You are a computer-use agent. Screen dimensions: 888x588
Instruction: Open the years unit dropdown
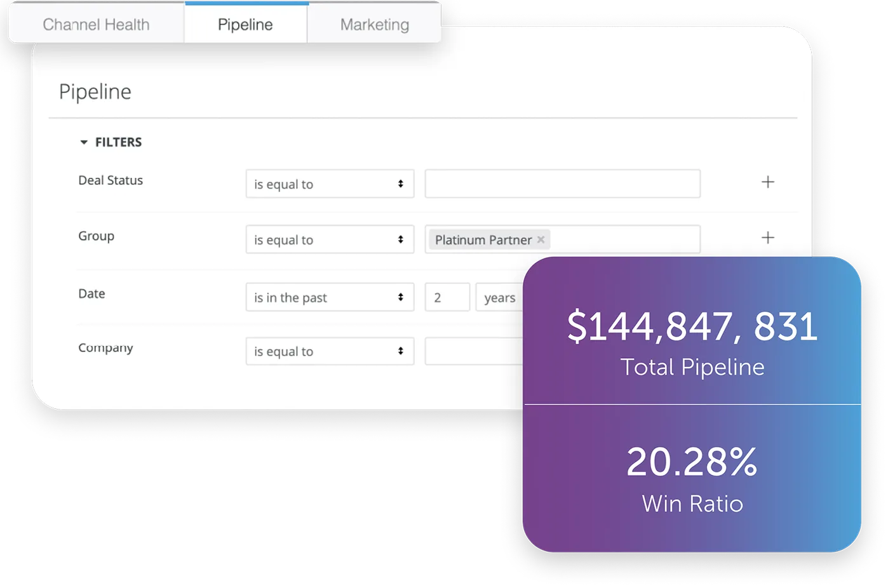point(500,298)
